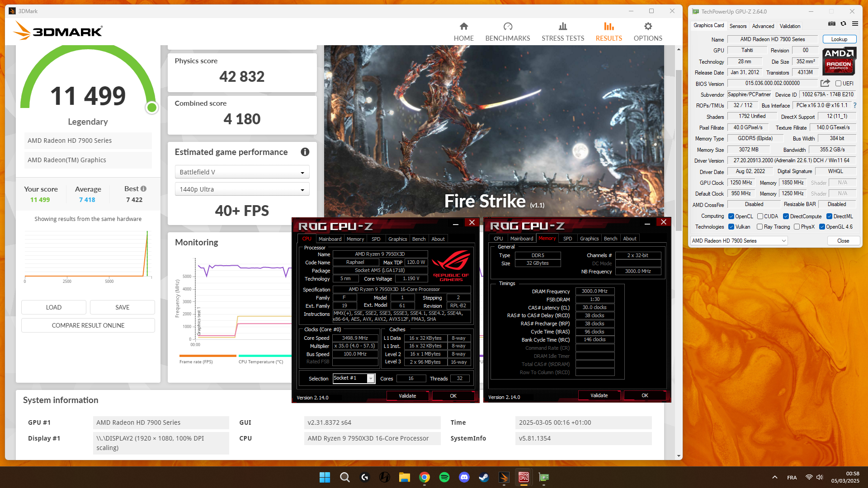Open BENCHMARKS in 3DMark navigation
Screen dimensions: 868x488
pyautogui.click(x=508, y=32)
